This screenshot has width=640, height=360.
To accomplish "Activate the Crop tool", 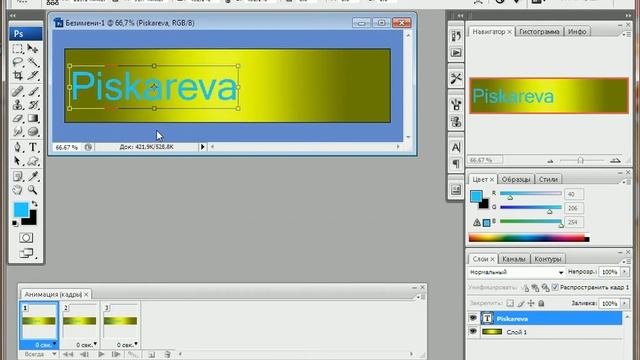I will tap(18, 76).
